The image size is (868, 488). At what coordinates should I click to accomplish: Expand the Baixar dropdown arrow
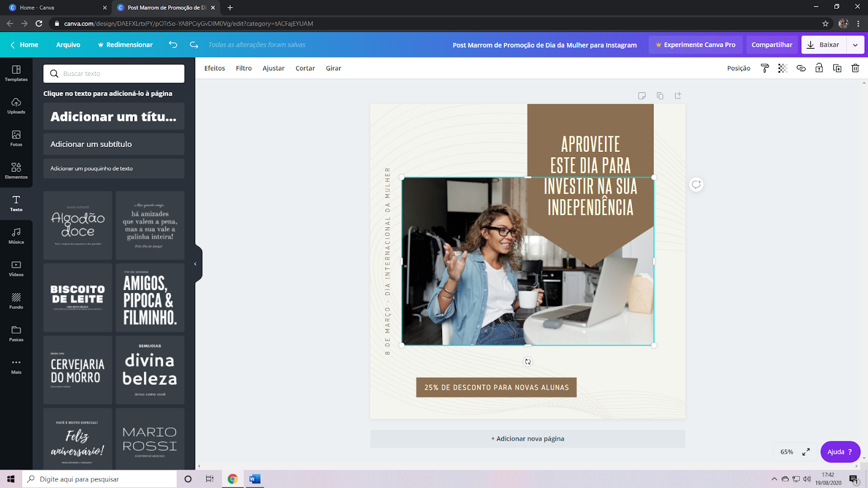(856, 45)
